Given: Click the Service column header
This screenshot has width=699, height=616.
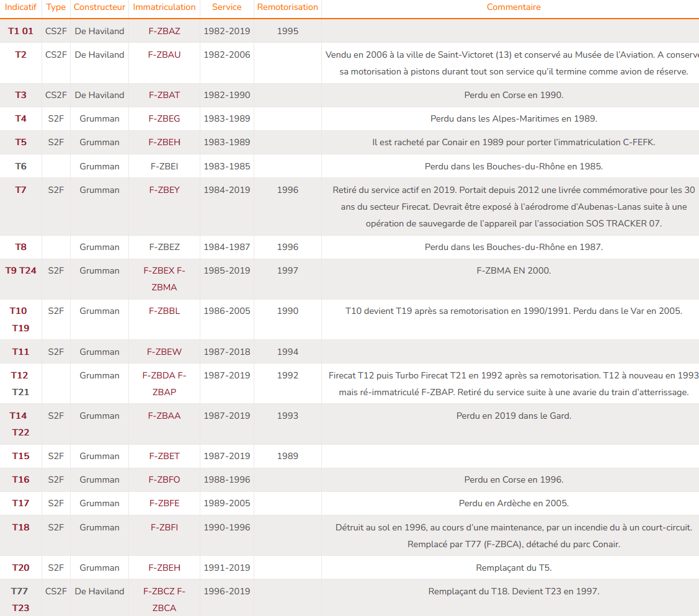Looking at the screenshot, I should [226, 7].
